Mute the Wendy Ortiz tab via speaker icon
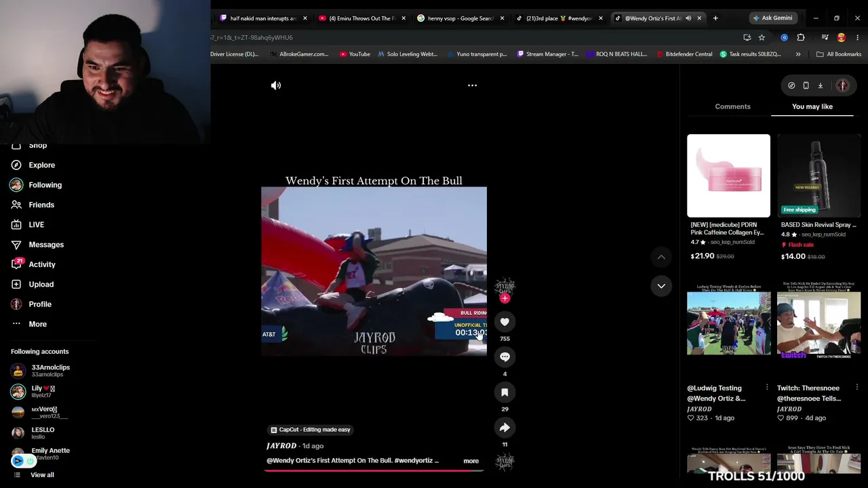The height and width of the screenshot is (488, 868). 688,18
